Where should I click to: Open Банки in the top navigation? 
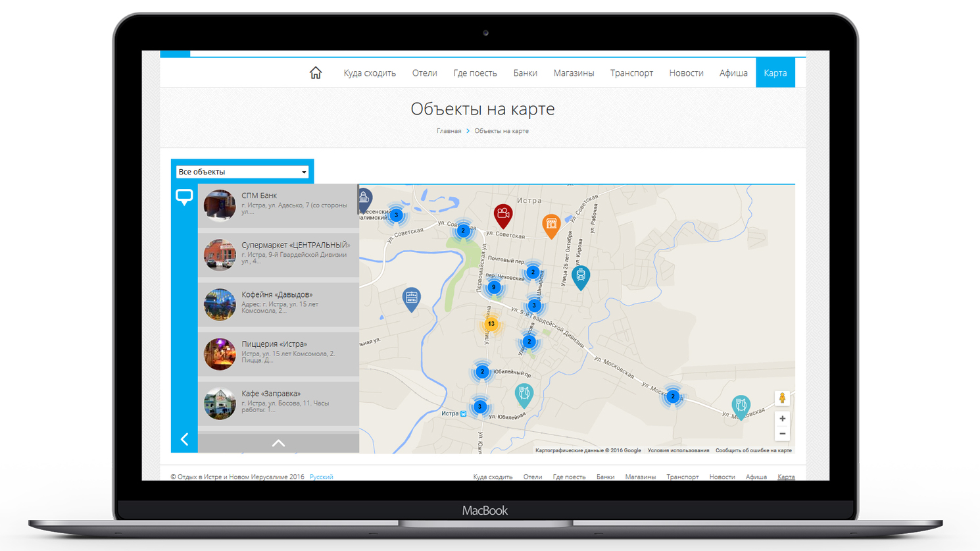(x=525, y=73)
